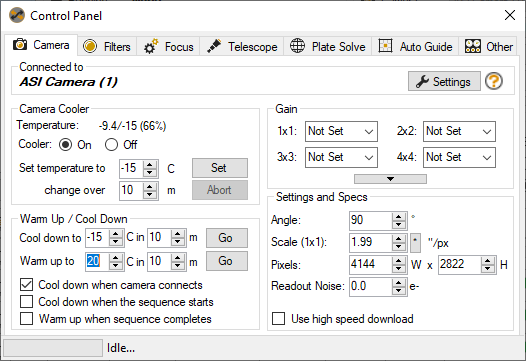Click the Set temperature to input field
The image size is (526, 361).
pos(131,168)
